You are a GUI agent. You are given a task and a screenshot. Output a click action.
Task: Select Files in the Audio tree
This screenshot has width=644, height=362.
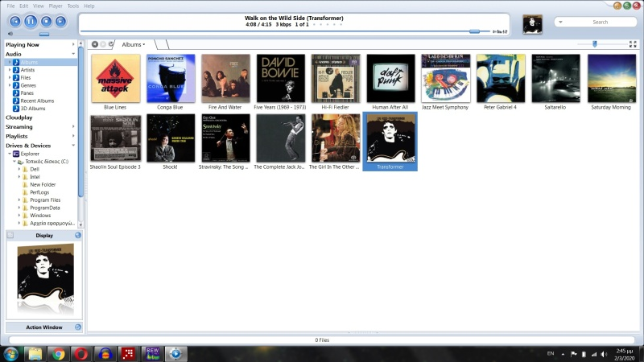[26, 77]
